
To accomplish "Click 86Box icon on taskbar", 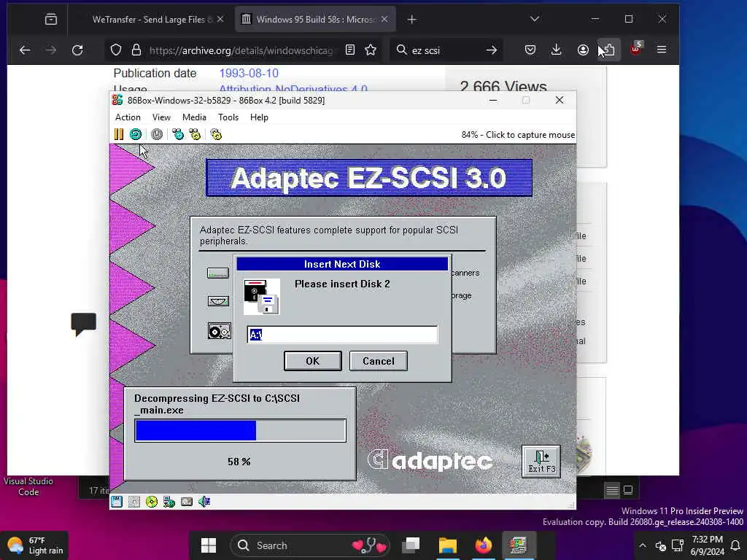I will coord(519,545).
